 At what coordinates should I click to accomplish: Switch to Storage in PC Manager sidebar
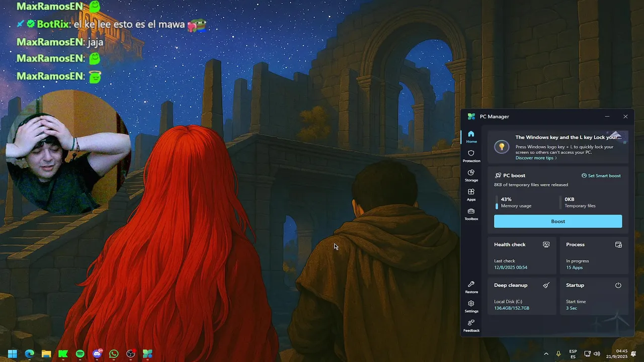point(471,175)
